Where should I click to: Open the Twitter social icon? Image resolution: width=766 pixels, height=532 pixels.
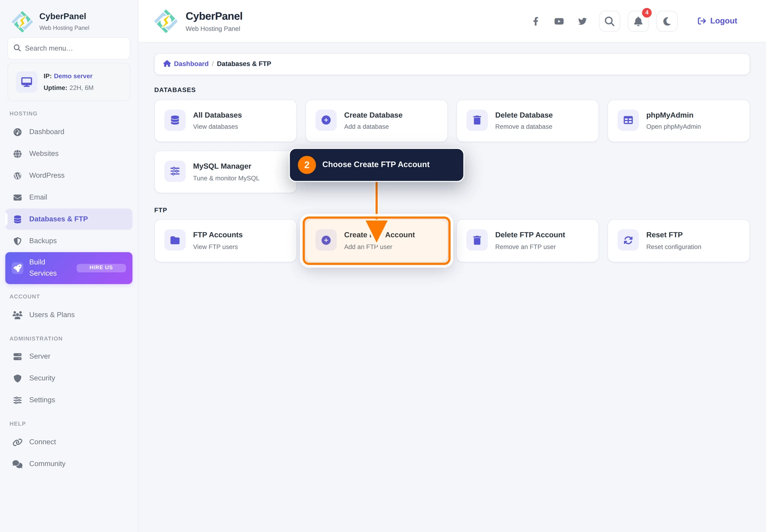(582, 21)
